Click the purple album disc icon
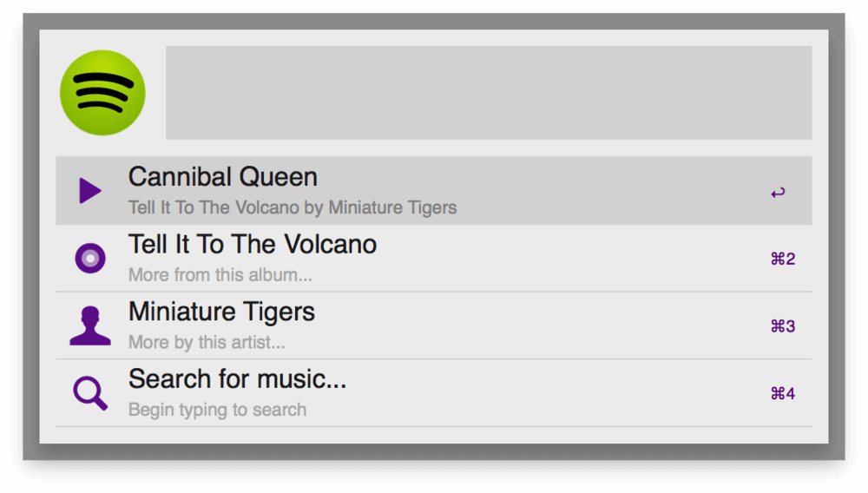The image size is (868, 493). pyautogui.click(x=90, y=259)
